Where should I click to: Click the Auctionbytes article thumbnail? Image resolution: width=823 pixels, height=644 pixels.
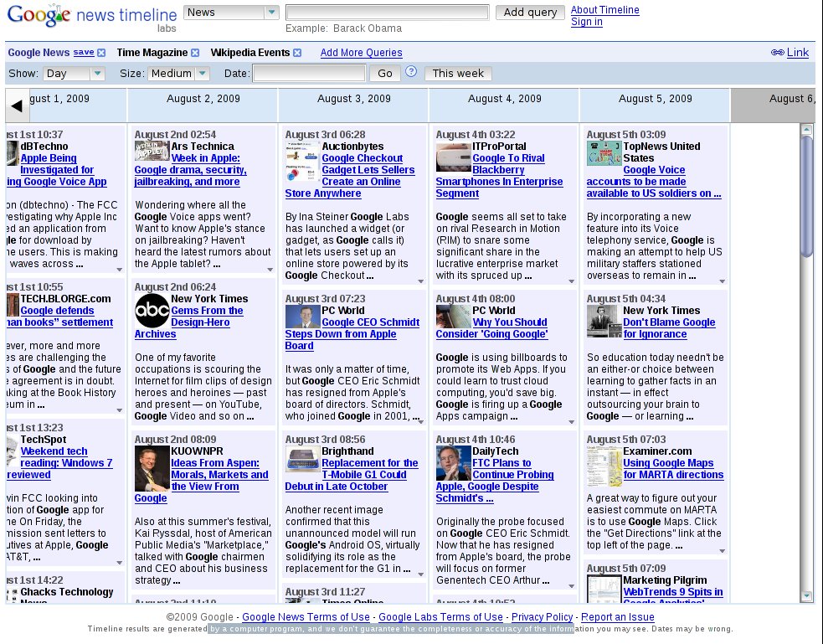pos(302,161)
